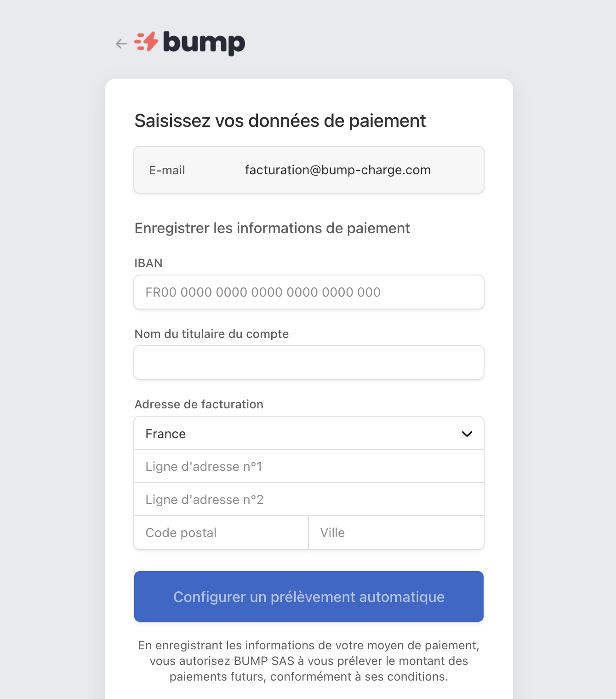Viewport: 616px width, 699px height.
Task: Expand country list via the chevron arrow
Action: point(467,434)
